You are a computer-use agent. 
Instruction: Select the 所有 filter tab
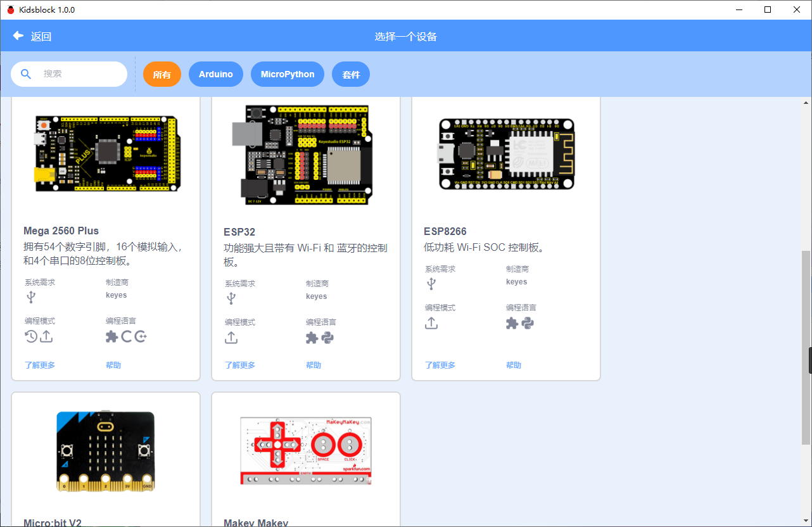click(x=162, y=74)
